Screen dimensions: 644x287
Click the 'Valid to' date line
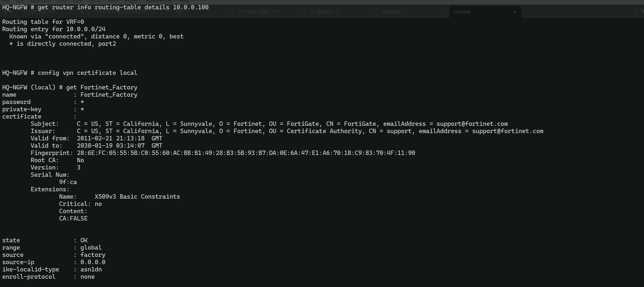(x=96, y=146)
